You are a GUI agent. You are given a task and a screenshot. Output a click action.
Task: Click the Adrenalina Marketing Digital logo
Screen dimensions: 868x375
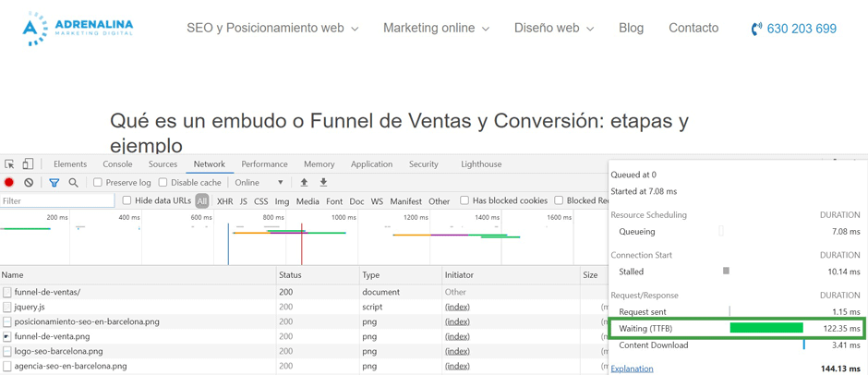(78, 29)
